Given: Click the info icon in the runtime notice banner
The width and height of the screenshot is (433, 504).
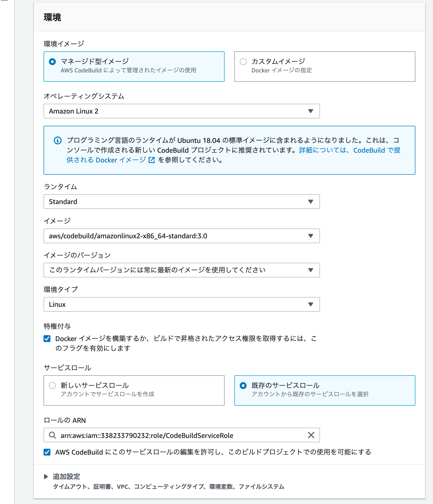Looking at the screenshot, I should (x=57, y=140).
